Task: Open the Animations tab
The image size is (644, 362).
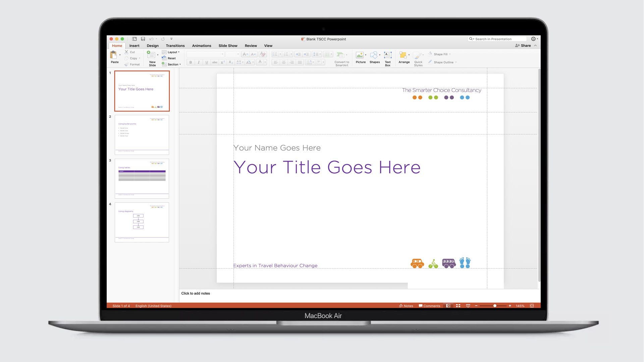Action: [201, 46]
